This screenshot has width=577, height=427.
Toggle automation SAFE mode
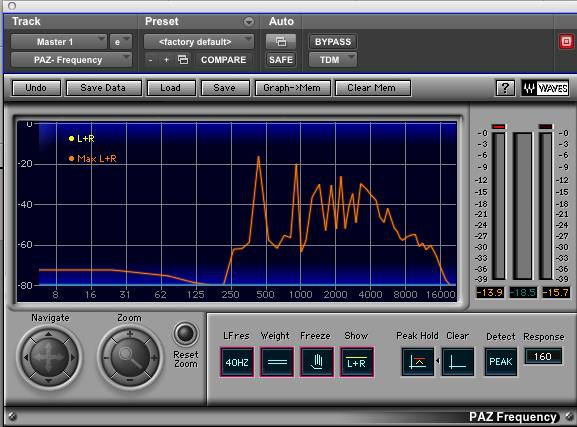[281, 60]
